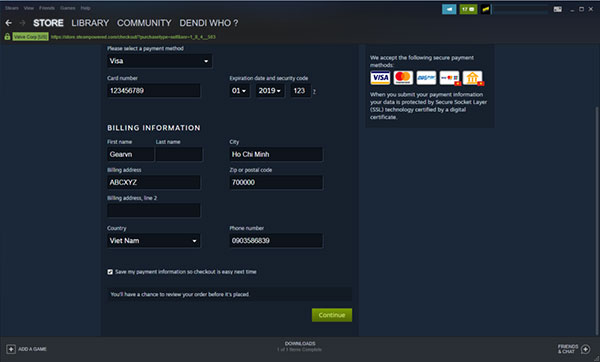The image size is (600, 362).
Task: Open the Steam menu
Action: 11,8
